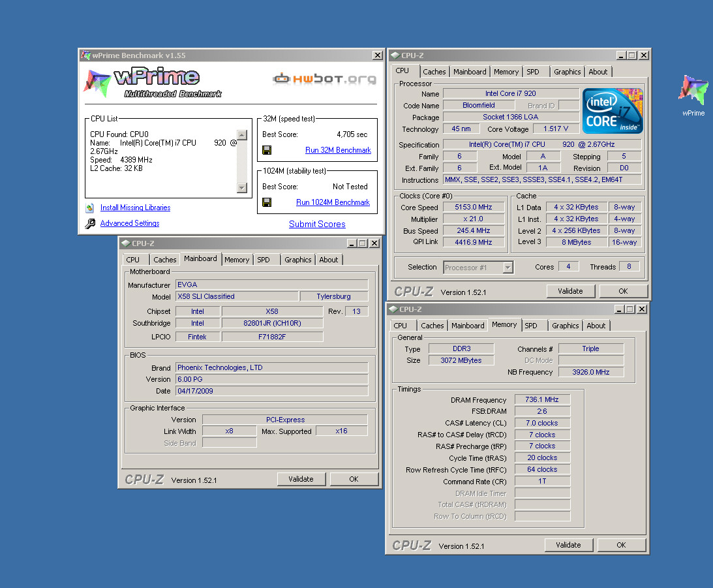Click the Memory Size value 3072 MBytes
The image size is (713, 588).
(461, 360)
